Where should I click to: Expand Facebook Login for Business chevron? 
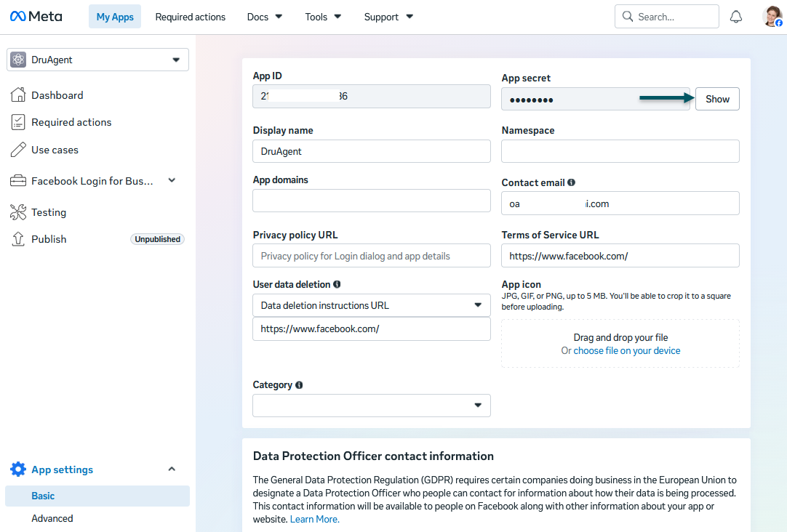pyautogui.click(x=172, y=180)
